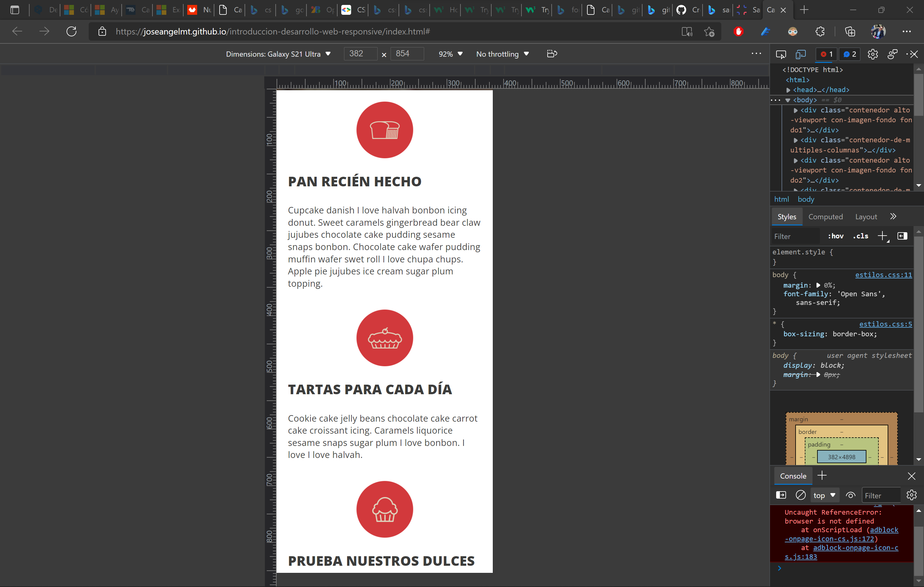The width and height of the screenshot is (924, 587).
Task: Open the tab actions menu icon at top left
Action: (x=14, y=10)
